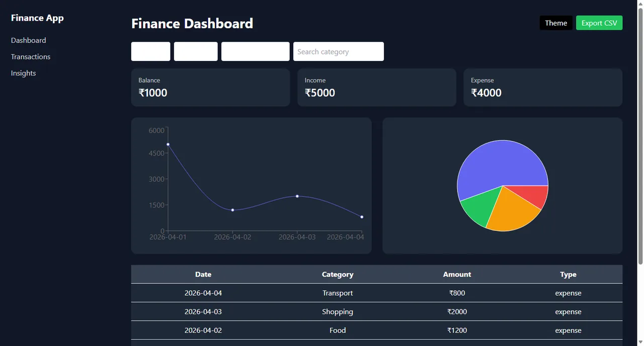Click expense type in the Transport row
The height and width of the screenshot is (346, 644).
click(568, 293)
